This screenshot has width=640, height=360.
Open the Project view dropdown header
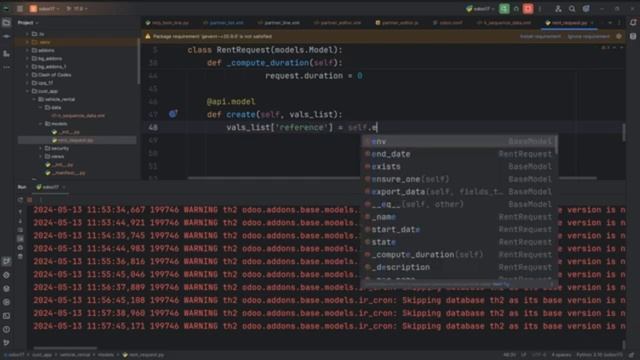coord(28,23)
